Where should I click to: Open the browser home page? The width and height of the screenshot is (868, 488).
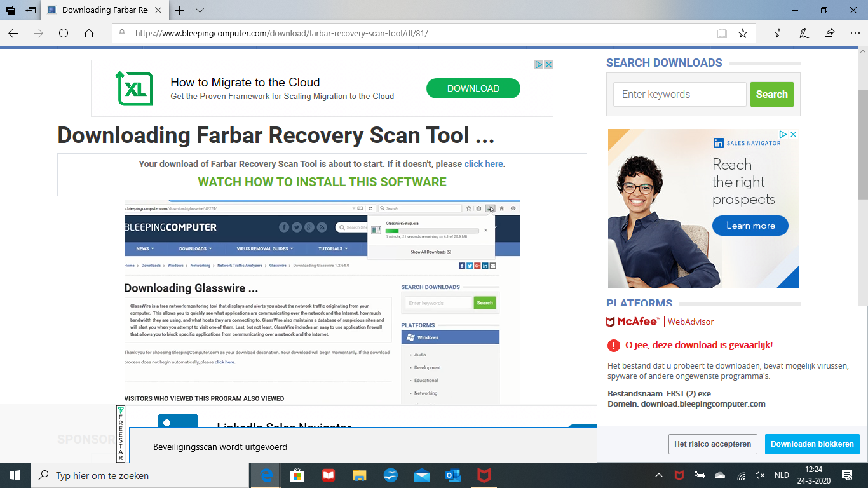89,33
